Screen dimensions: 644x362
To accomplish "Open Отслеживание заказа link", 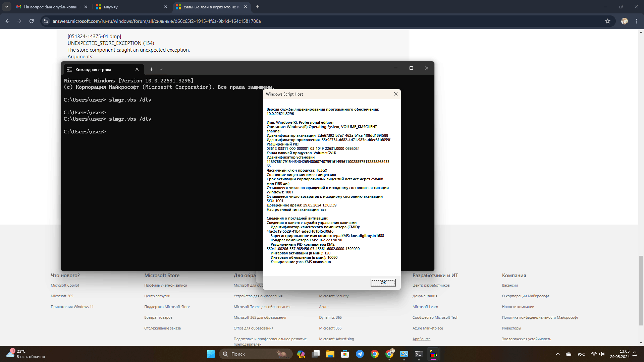I will pos(163,328).
